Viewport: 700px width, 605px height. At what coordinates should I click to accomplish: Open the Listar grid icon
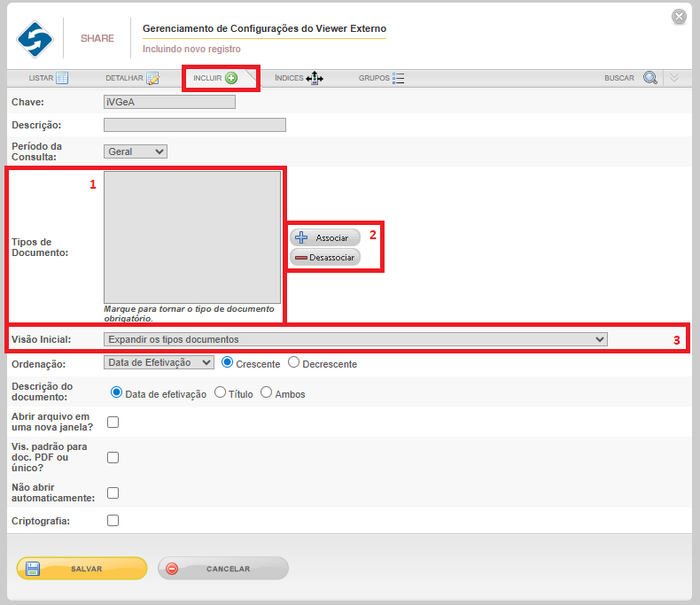(x=62, y=78)
